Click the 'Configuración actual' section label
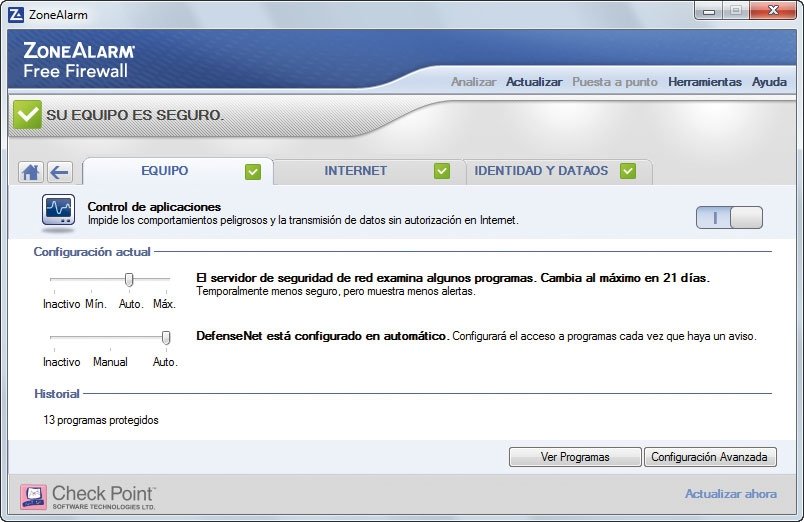 point(92,252)
